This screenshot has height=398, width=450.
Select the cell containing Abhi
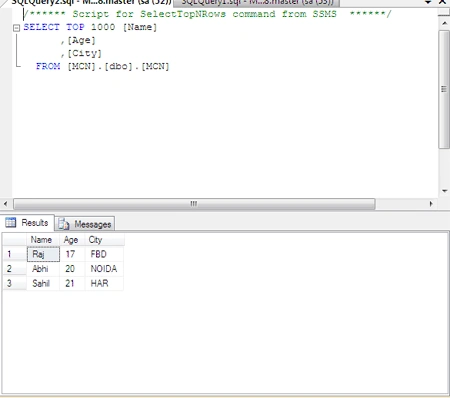pyautogui.click(x=43, y=269)
